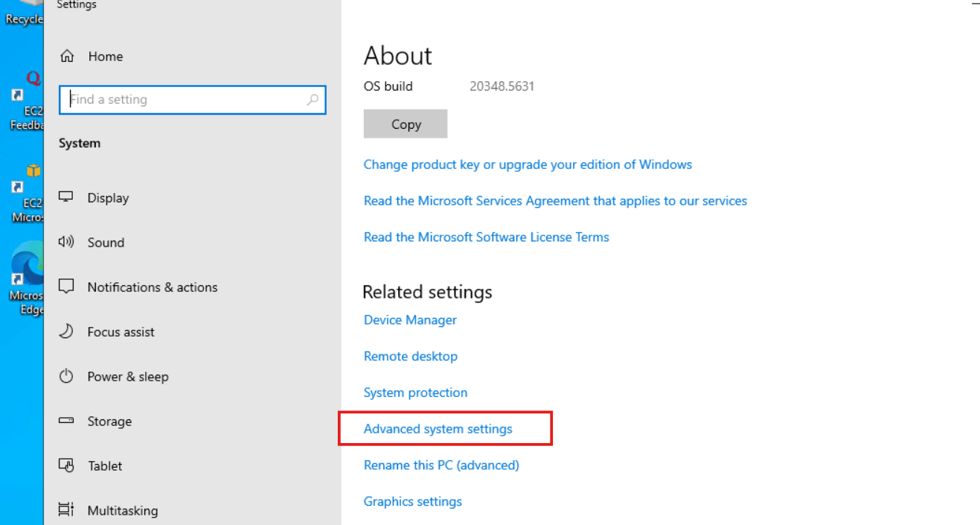Open Storage settings via drive icon
This screenshot has width=980, height=525.
66,421
